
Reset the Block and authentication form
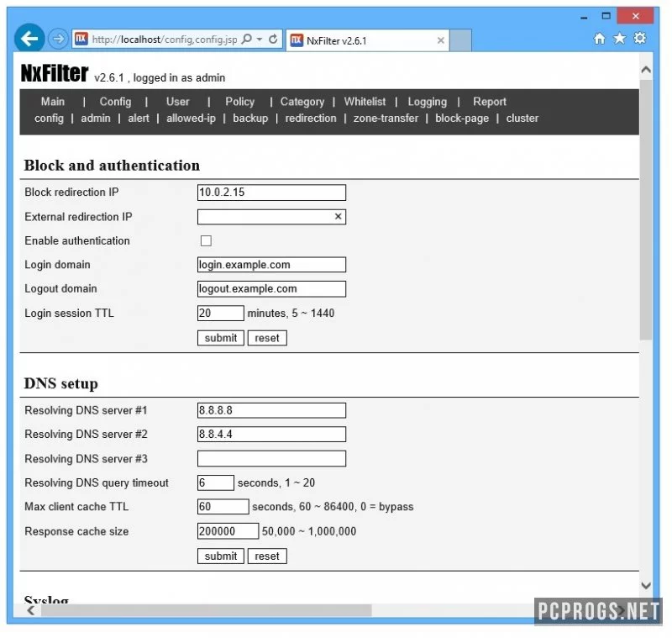(x=267, y=338)
